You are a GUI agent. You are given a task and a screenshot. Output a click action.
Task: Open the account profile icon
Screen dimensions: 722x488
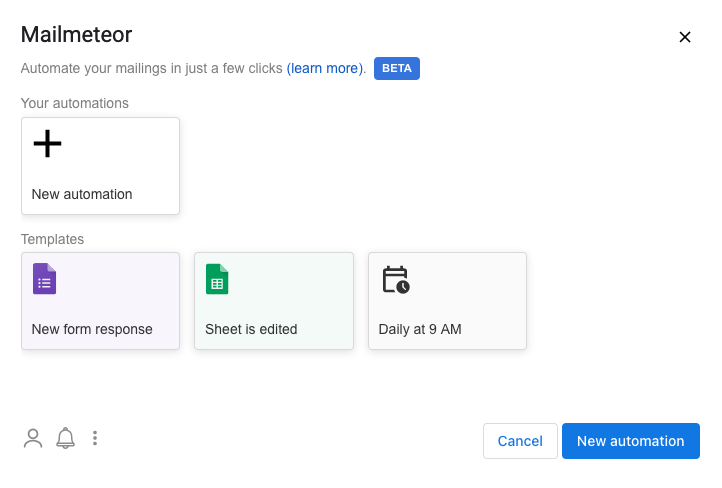pos(33,438)
